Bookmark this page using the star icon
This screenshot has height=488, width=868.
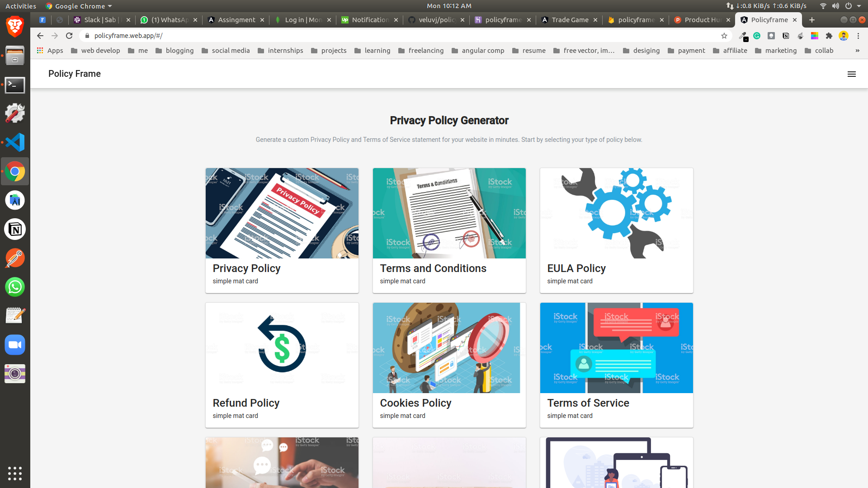pyautogui.click(x=724, y=36)
